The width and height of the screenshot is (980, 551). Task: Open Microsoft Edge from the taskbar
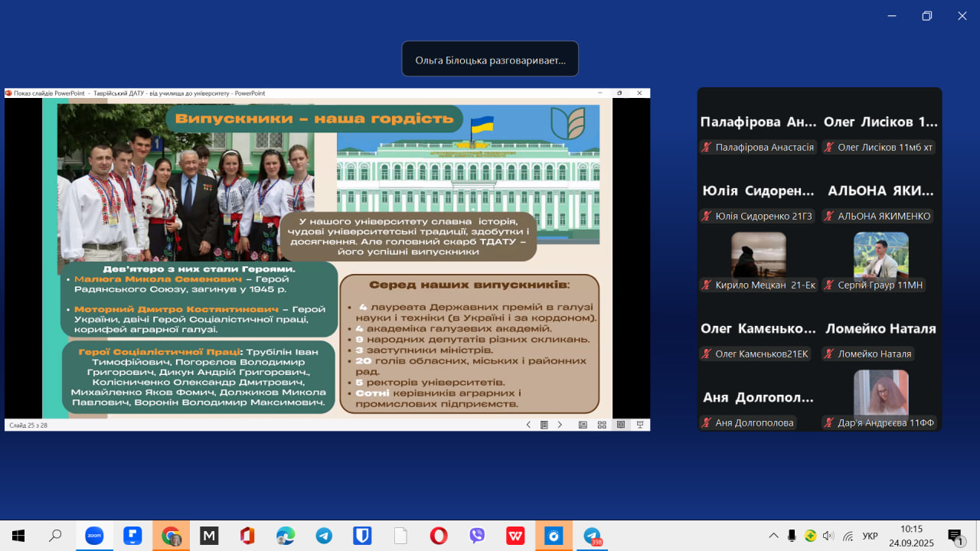click(286, 536)
